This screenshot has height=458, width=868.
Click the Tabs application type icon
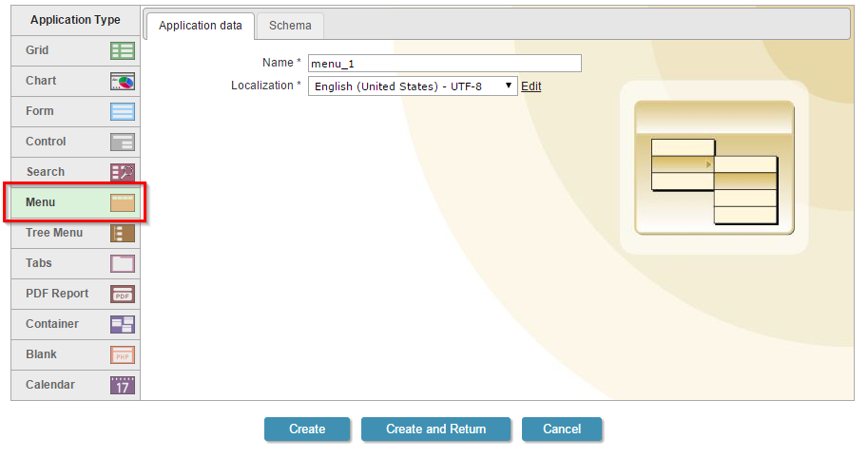tap(122, 263)
